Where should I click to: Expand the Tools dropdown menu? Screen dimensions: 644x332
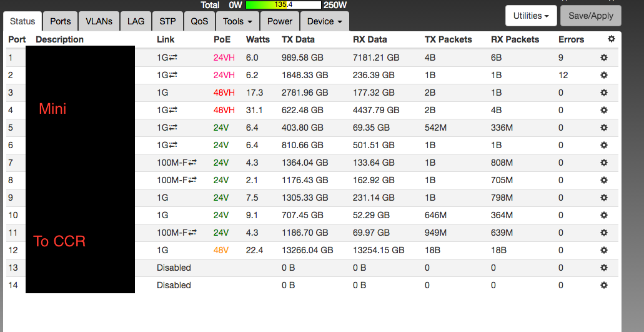coord(237,21)
